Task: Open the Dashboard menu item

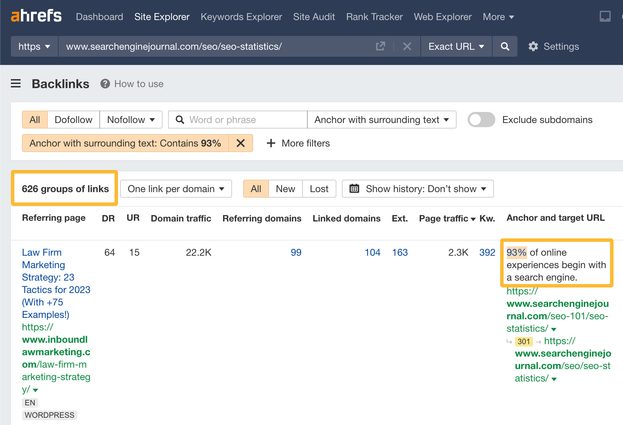Action: coord(99,17)
